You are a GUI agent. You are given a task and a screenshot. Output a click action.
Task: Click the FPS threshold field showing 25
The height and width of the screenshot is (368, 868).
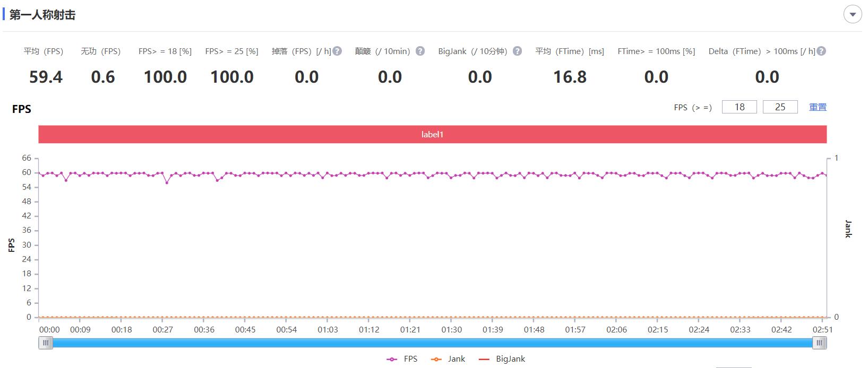(x=780, y=107)
